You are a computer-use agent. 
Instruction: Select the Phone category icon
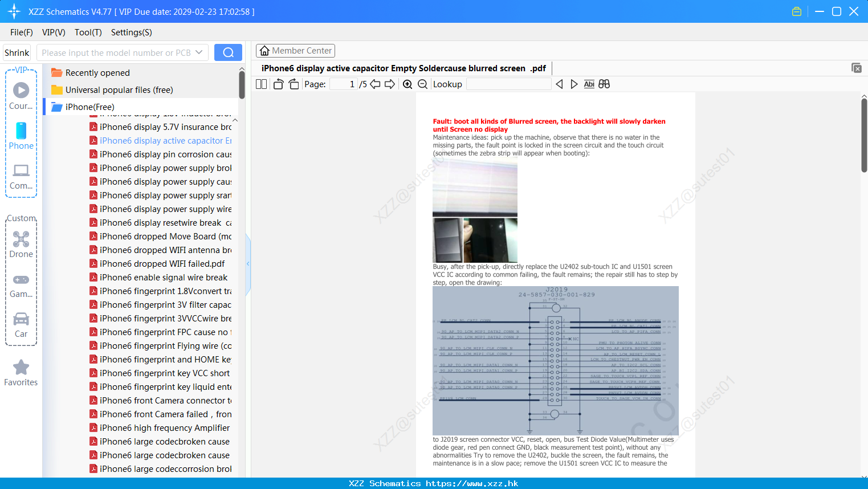click(x=21, y=136)
